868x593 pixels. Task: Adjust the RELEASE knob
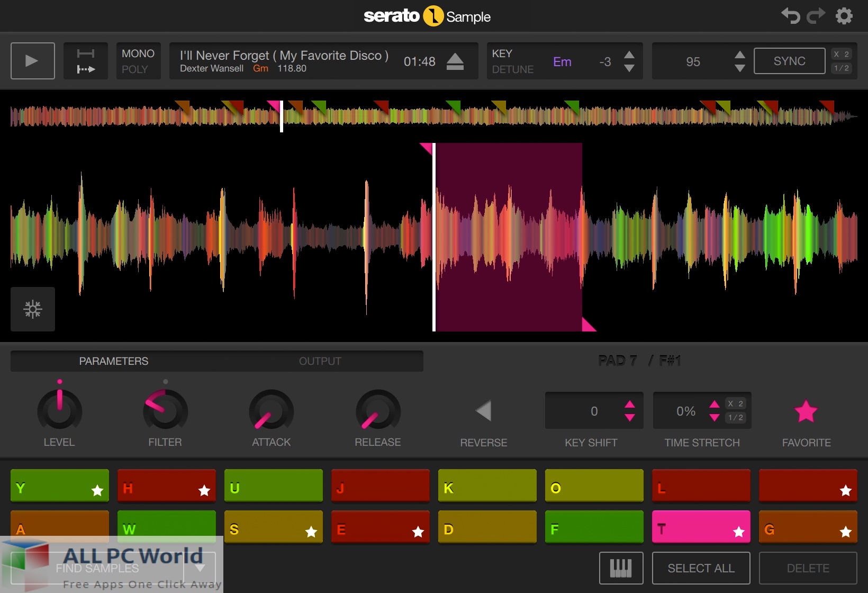[378, 410]
